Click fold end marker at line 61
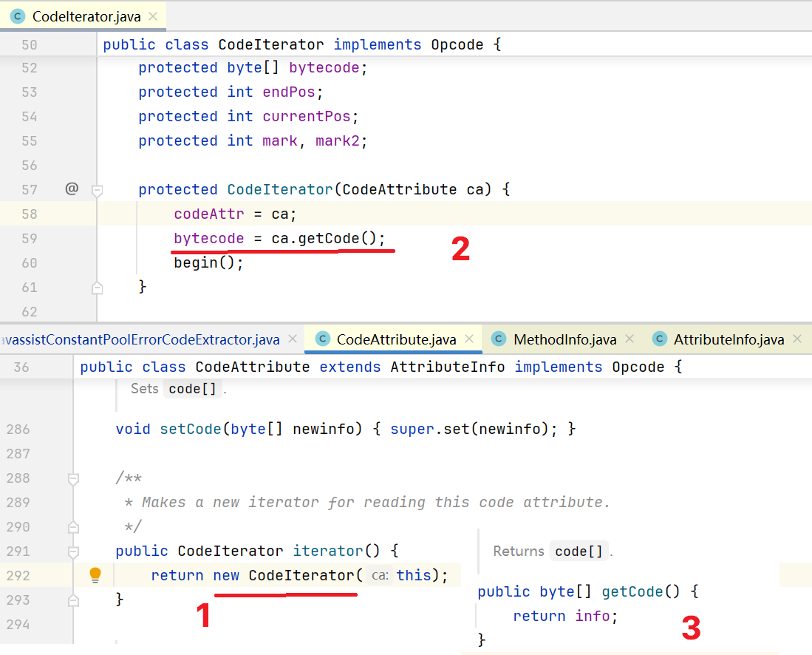 [97, 288]
